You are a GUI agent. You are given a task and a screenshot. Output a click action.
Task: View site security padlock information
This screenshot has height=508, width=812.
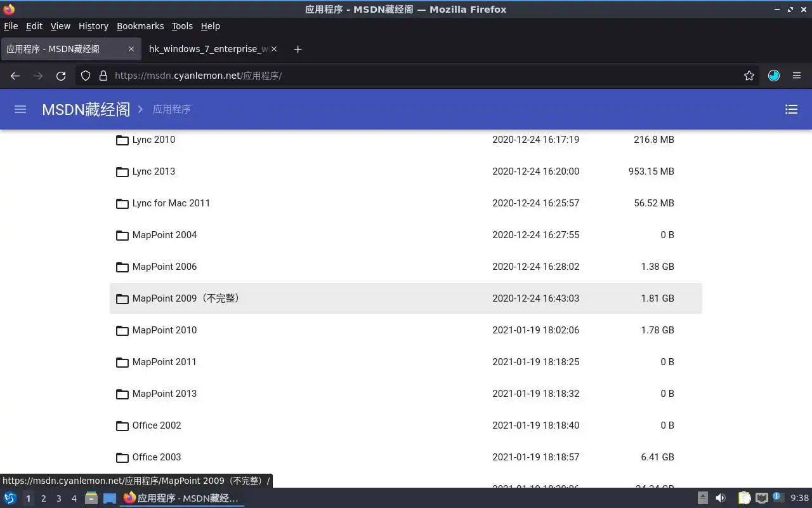click(103, 76)
